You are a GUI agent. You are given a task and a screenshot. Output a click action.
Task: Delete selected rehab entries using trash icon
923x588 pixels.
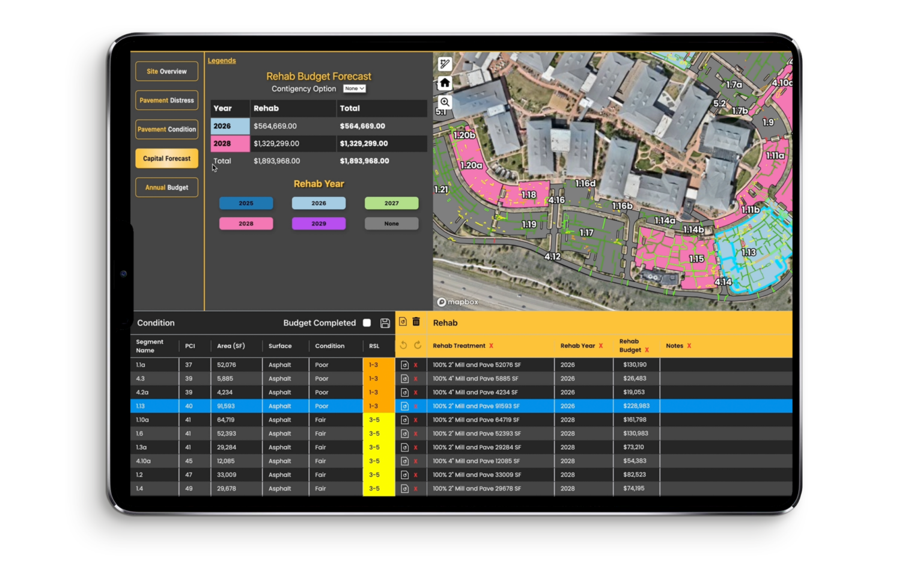click(416, 321)
